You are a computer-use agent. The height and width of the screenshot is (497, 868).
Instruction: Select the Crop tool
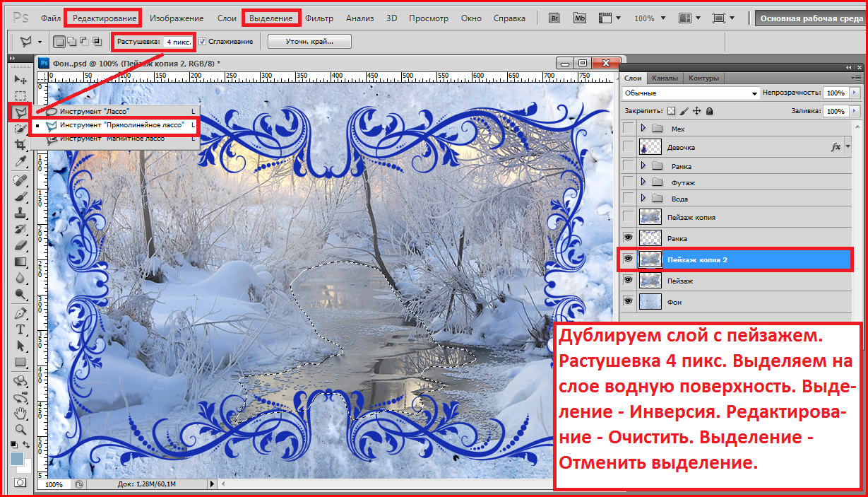click(x=20, y=144)
